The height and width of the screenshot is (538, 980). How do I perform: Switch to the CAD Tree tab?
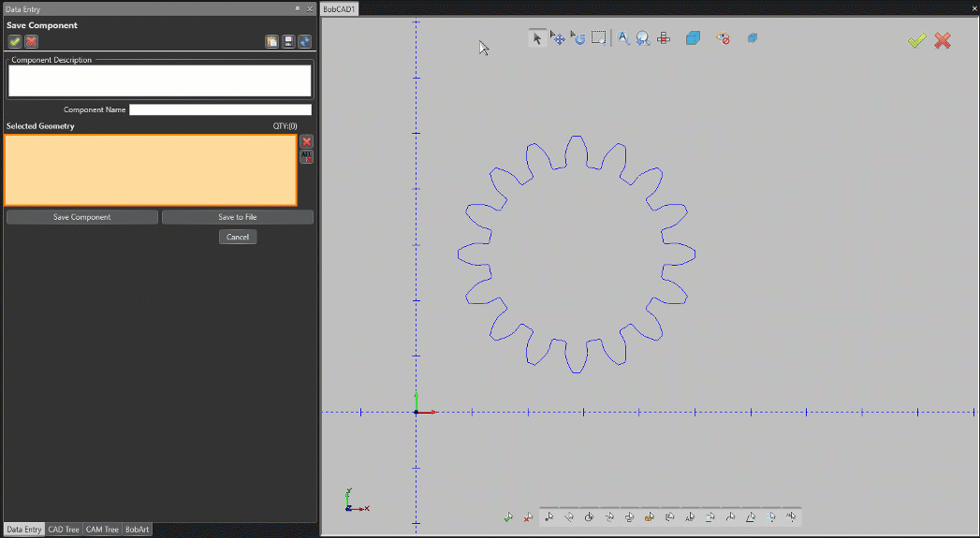click(64, 530)
